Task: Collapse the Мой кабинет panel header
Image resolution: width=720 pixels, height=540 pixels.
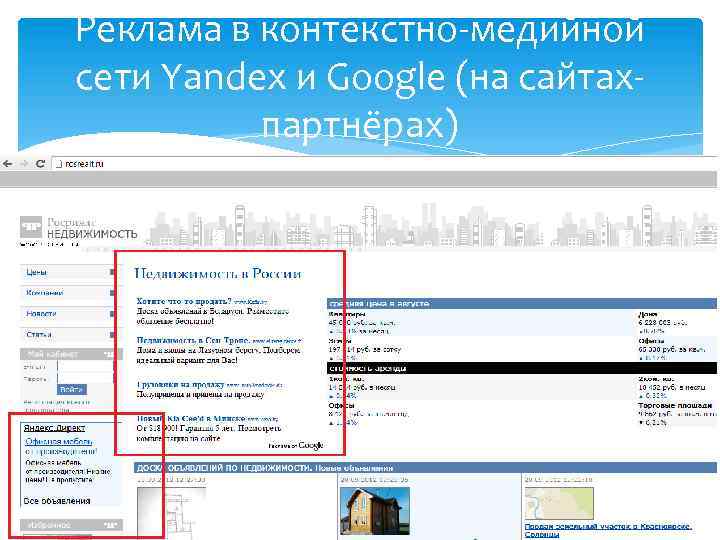Action: click(x=71, y=354)
